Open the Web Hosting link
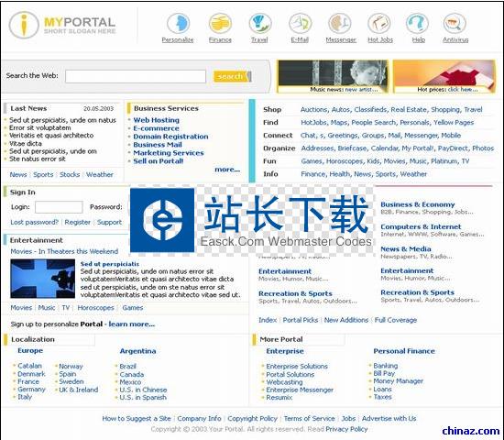Viewport: 504px width, 440px height. 156,120
